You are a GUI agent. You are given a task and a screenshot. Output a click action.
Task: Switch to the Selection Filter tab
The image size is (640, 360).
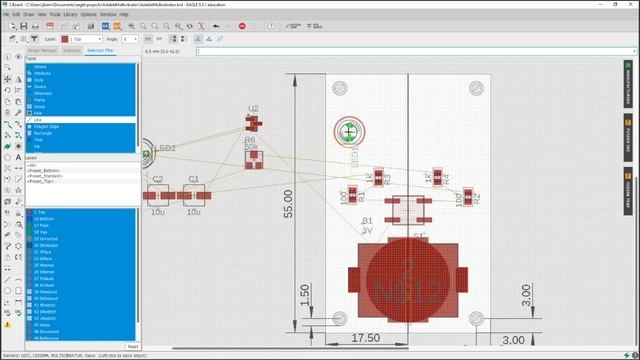click(100, 51)
